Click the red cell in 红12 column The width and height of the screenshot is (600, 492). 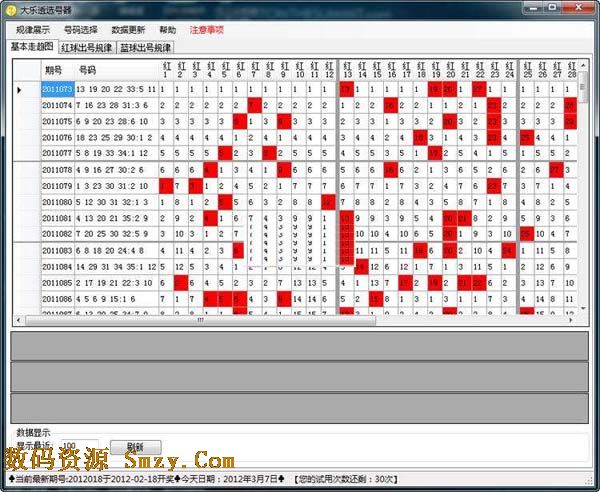coord(328,202)
